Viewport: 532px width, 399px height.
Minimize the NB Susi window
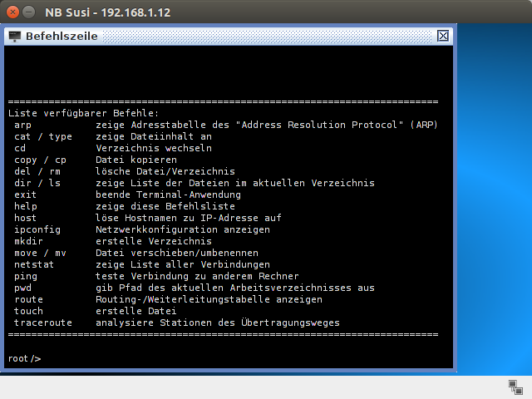(28, 12)
